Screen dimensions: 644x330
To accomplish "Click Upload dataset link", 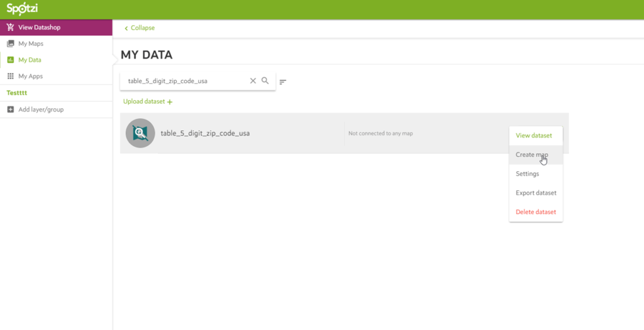I will click(144, 101).
